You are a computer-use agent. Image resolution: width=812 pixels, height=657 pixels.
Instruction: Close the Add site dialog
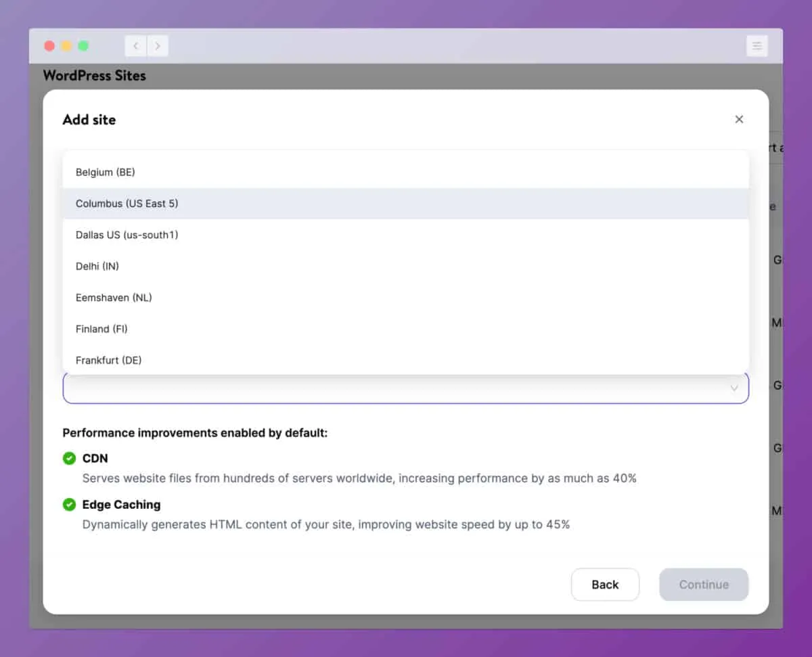click(x=739, y=120)
